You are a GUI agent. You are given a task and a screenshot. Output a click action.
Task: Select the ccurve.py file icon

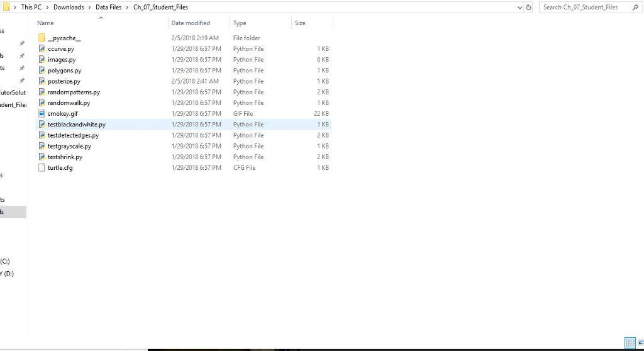[42, 48]
